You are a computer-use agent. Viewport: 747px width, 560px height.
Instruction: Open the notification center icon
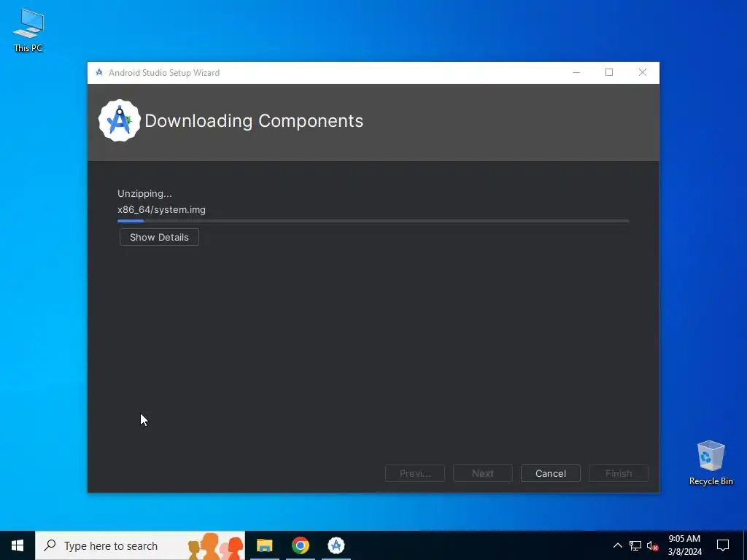click(x=723, y=545)
